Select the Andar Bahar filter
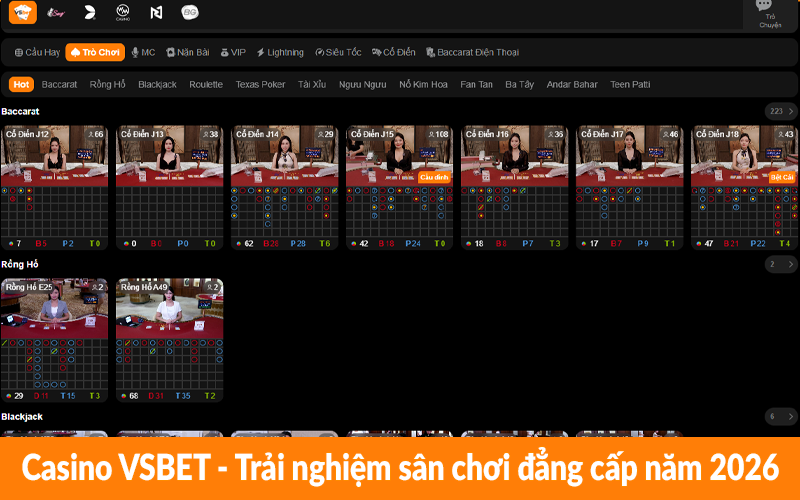 tap(572, 84)
